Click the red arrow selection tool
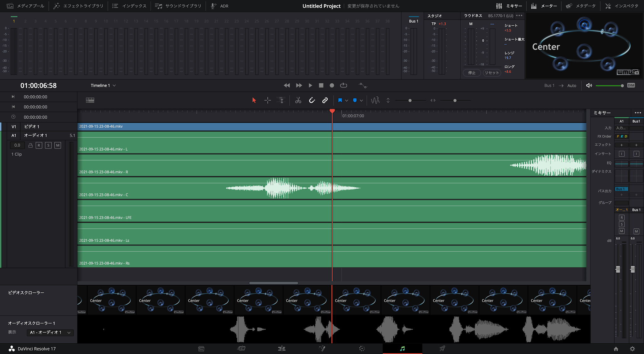The width and height of the screenshot is (644, 354). (x=254, y=100)
